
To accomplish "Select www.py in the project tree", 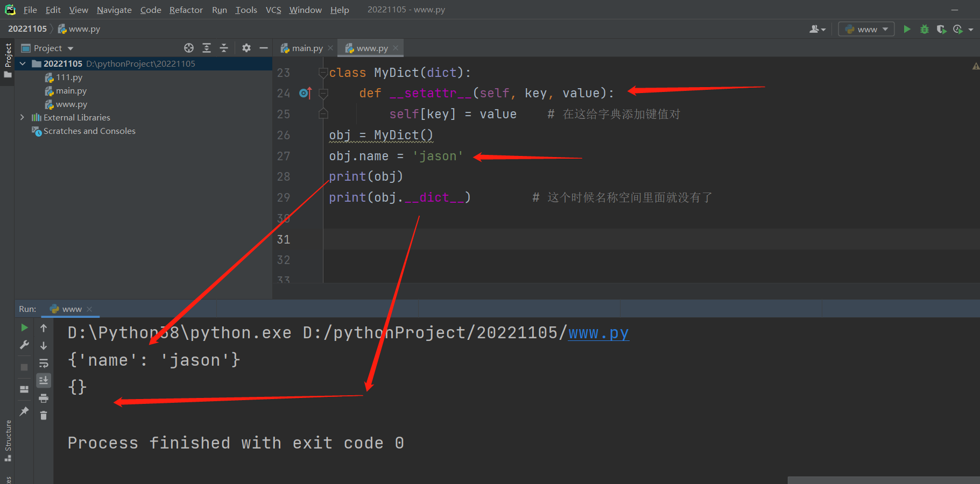I will click(72, 104).
